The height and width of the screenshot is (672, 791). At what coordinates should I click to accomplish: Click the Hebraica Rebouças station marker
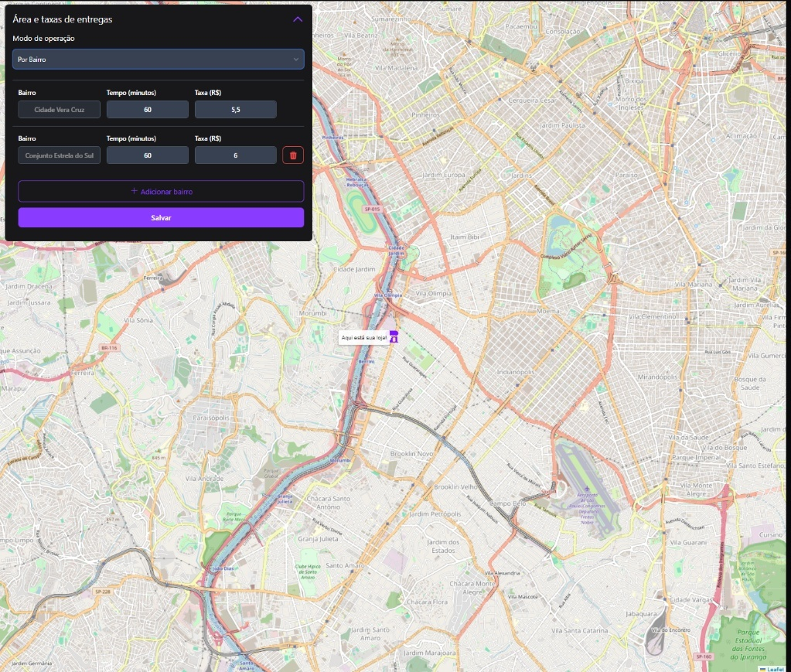pos(358,182)
